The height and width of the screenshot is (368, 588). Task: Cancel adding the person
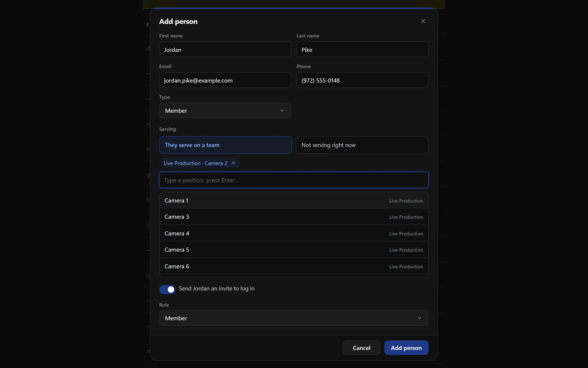click(361, 348)
